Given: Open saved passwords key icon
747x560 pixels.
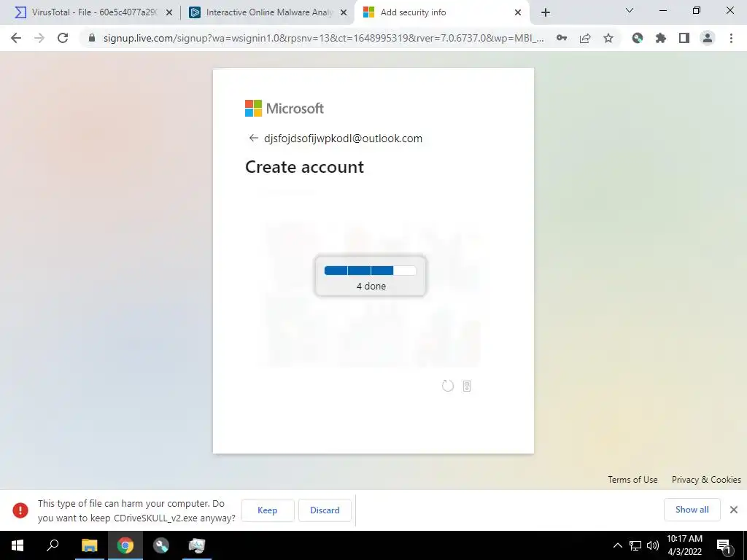Looking at the screenshot, I should [x=562, y=38].
